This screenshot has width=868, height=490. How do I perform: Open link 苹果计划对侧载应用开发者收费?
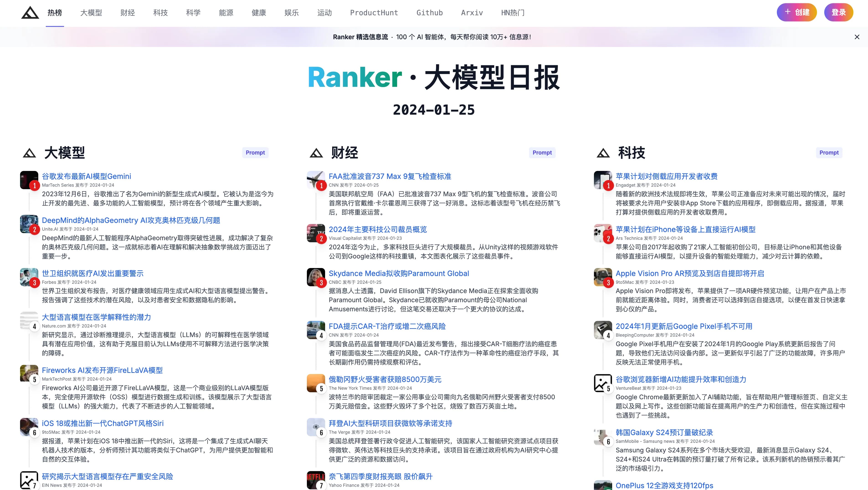point(667,176)
